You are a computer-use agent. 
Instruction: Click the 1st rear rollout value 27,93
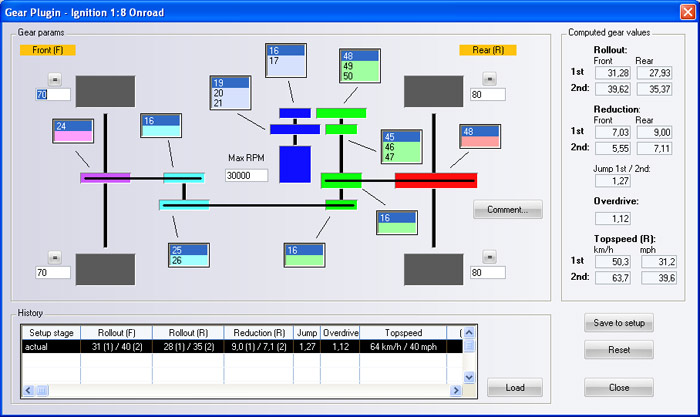[654, 73]
